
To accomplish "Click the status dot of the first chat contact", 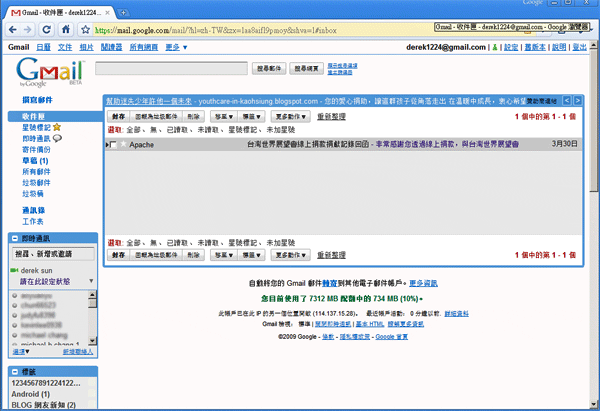I will click(15, 295).
